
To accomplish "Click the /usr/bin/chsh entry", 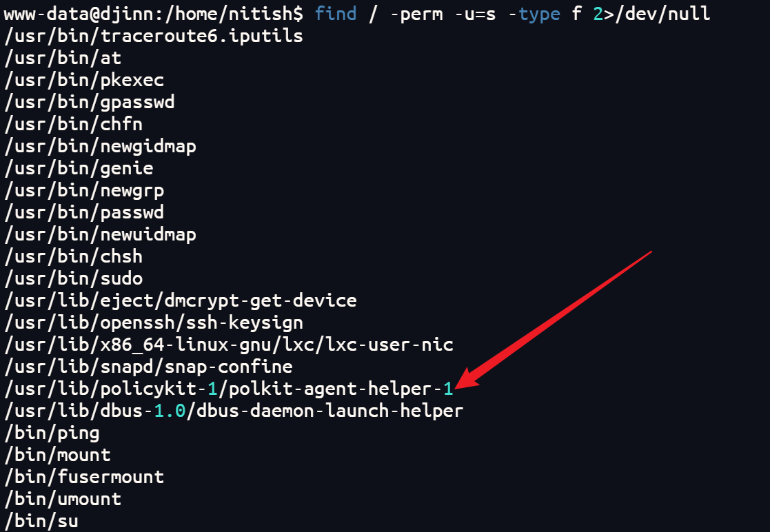I will click(73, 257).
